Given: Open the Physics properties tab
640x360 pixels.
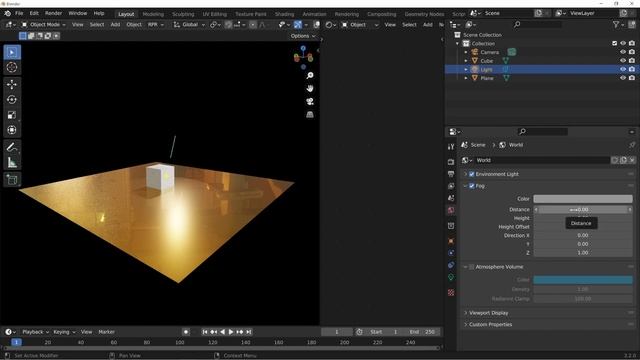Looking at the screenshot, I should 451,253.
